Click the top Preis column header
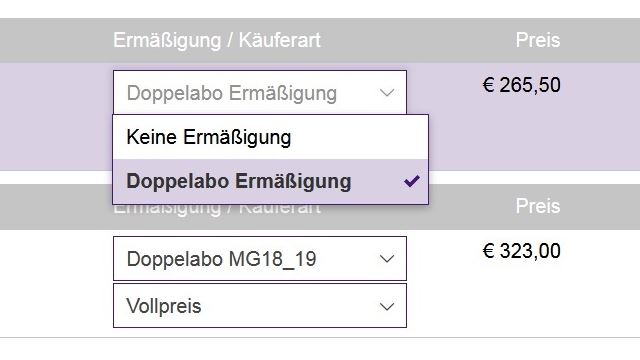Viewport: 640px width, 360px height. (538, 40)
